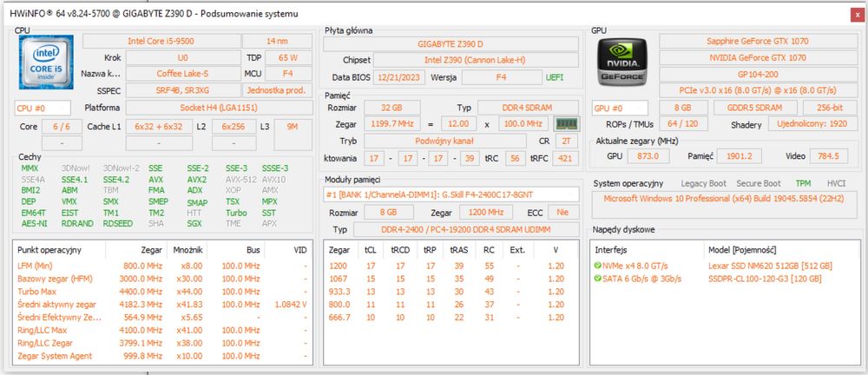Click the DDR4 SDRAM memory type field

click(x=528, y=108)
